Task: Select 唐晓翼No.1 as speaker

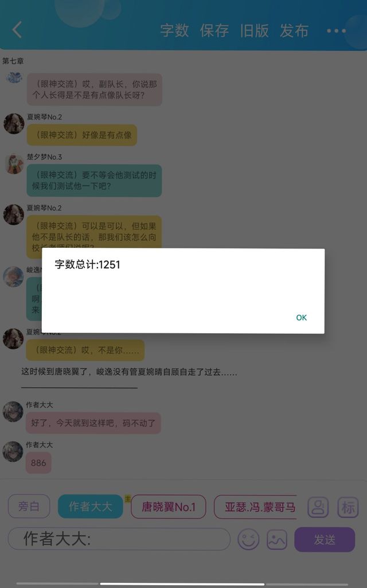Action: [x=169, y=507]
